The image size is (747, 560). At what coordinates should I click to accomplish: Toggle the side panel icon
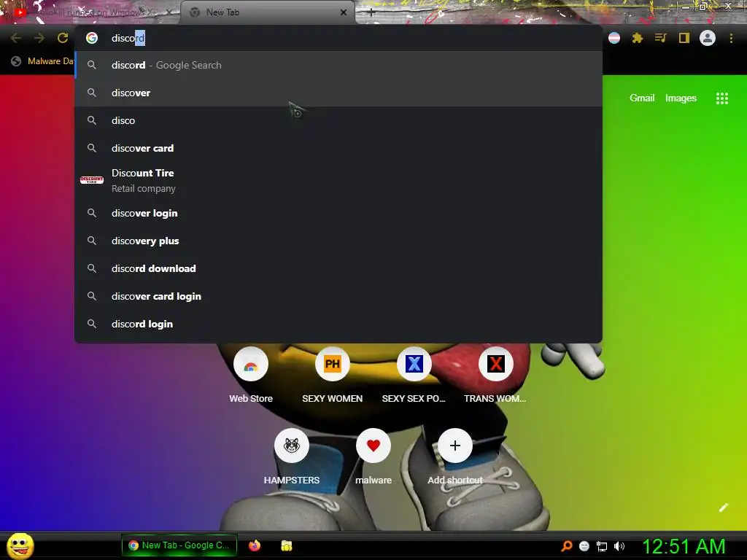coord(684,38)
